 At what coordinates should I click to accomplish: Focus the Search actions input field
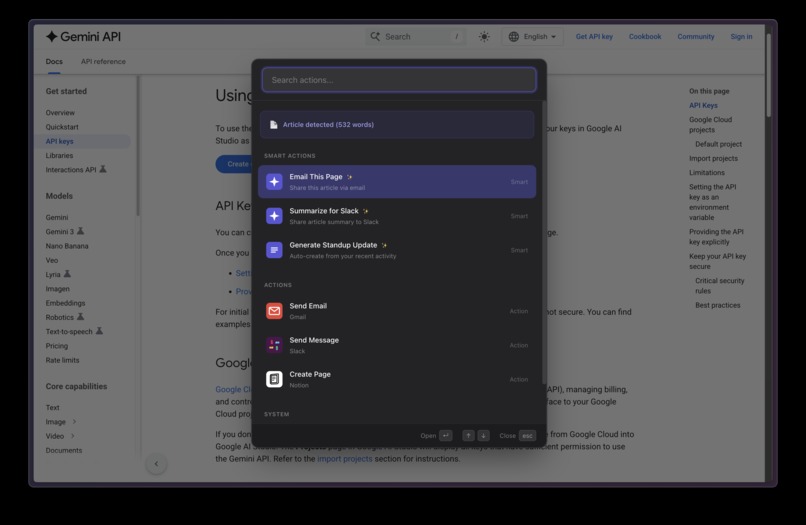399,80
